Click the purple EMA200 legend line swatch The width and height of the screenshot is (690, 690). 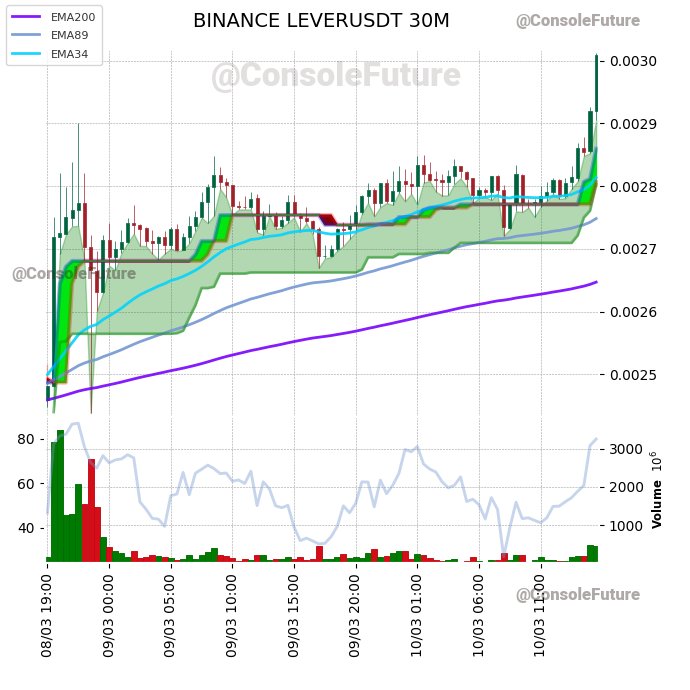pos(26,17)
